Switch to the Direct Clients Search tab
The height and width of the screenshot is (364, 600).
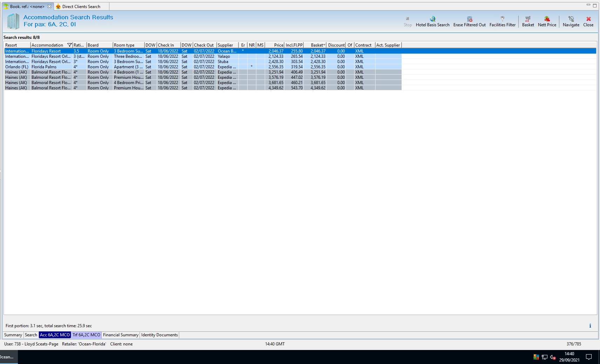pyautogui.click(x=81, y=7)
